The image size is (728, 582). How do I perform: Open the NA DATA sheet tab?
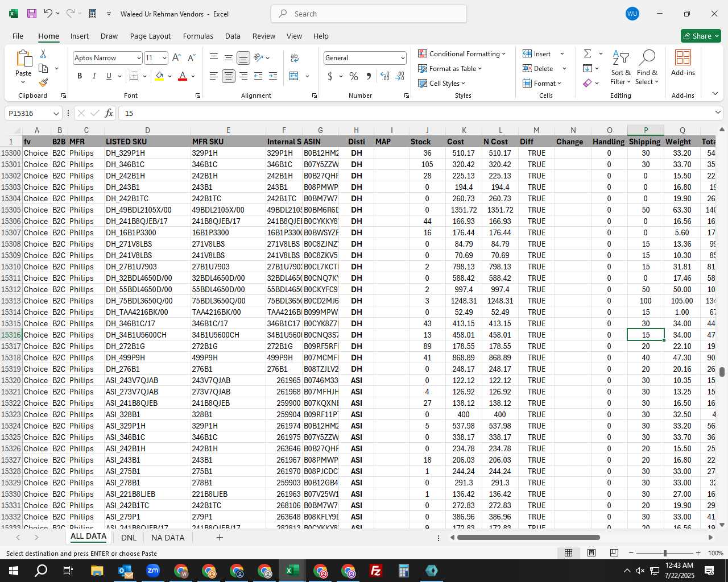168,537
